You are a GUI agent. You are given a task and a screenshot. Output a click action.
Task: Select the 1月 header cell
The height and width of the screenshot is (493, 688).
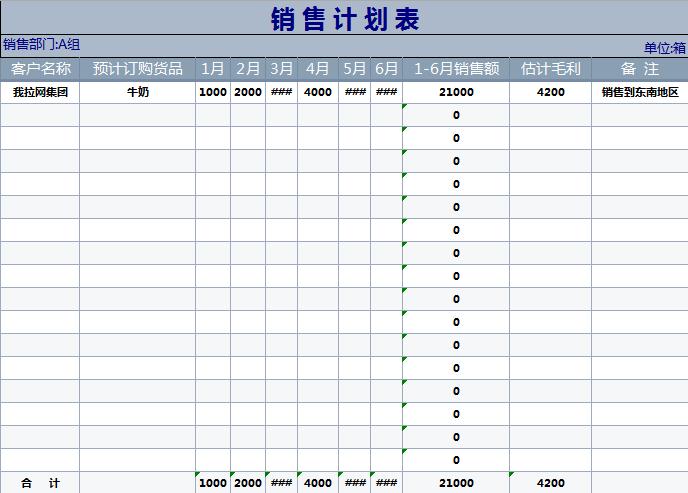213,69
